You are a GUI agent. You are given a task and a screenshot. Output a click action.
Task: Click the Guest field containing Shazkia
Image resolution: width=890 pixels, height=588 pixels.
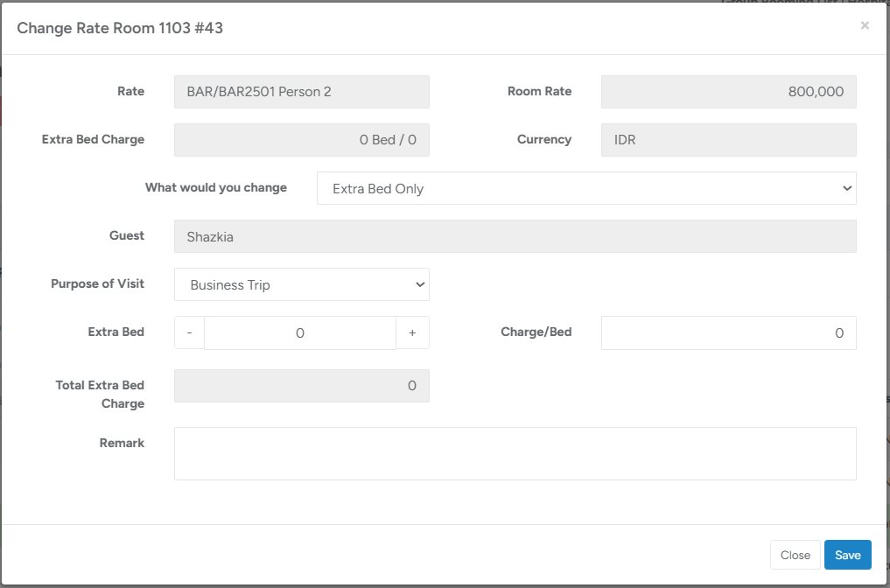[x=515, y=236]
